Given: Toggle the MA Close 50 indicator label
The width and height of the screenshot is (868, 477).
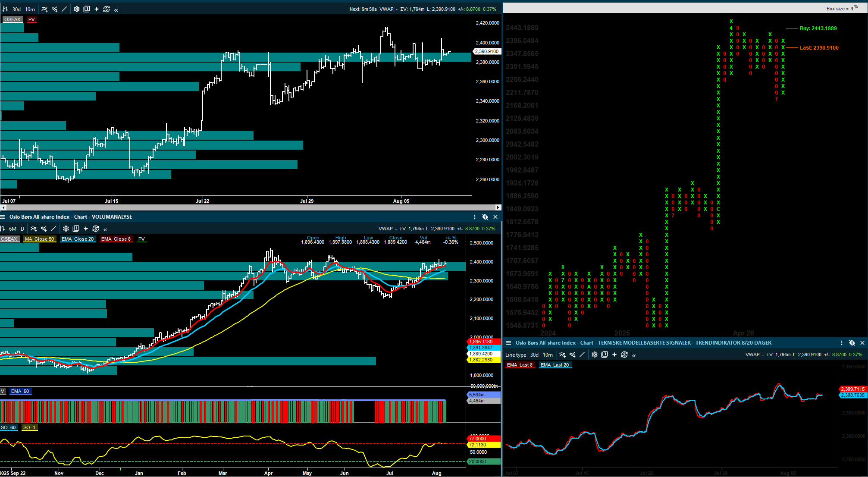Looking at the screenshot, I should (x=40, y=239).
